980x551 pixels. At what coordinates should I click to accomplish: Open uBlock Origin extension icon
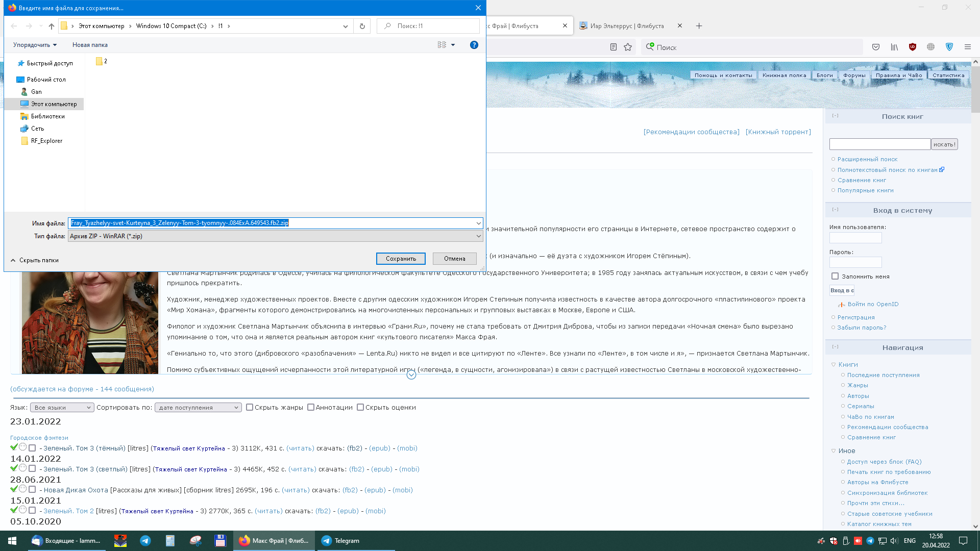(x=913, y=47)
